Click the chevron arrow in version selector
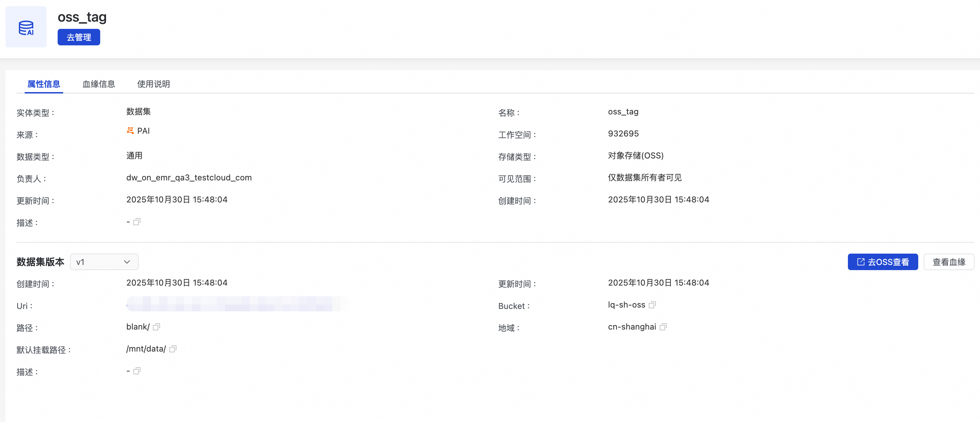 [x=127, y=262]
